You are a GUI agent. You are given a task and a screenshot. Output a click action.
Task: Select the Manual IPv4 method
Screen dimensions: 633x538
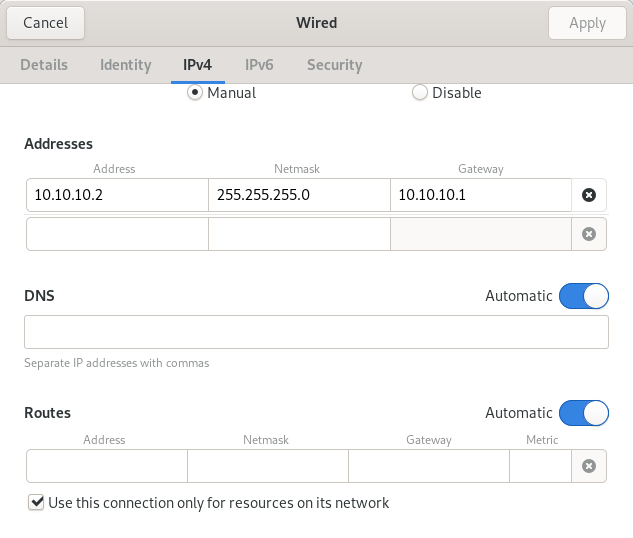(195, 93)
